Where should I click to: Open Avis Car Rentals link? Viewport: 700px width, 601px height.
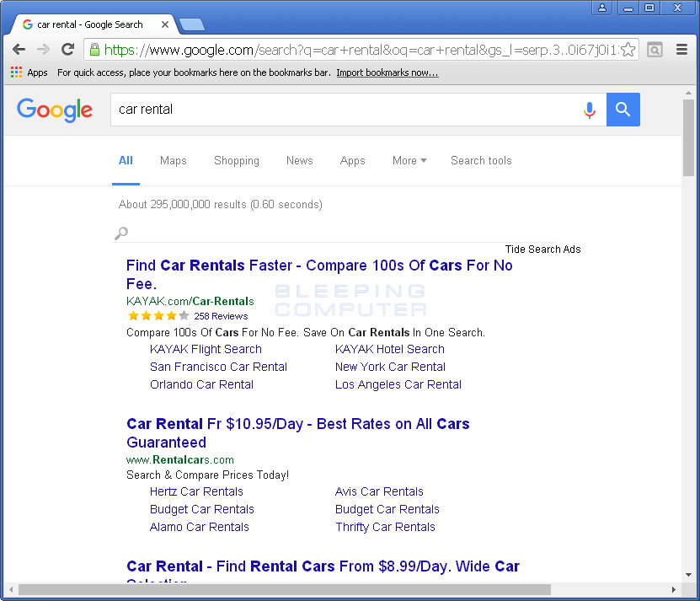379,491
